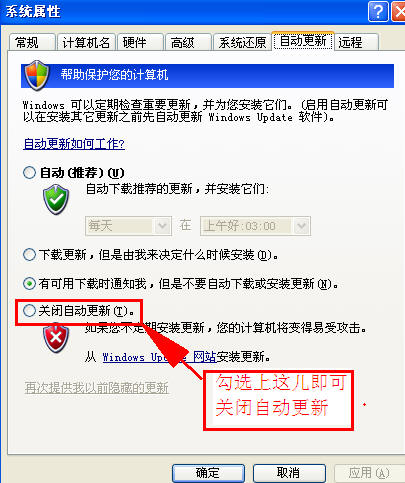Click the 取消 button
This screenshot has height=483, width=405.
289,473
